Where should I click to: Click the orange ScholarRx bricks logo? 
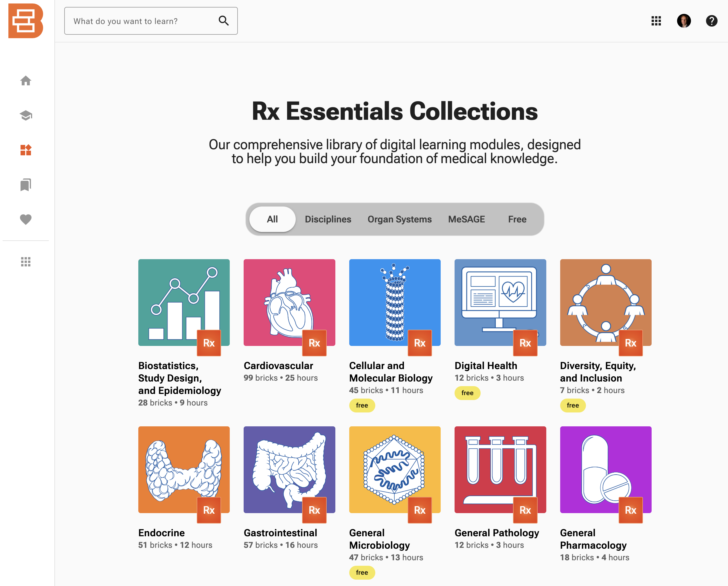click(x=26, y=21)
